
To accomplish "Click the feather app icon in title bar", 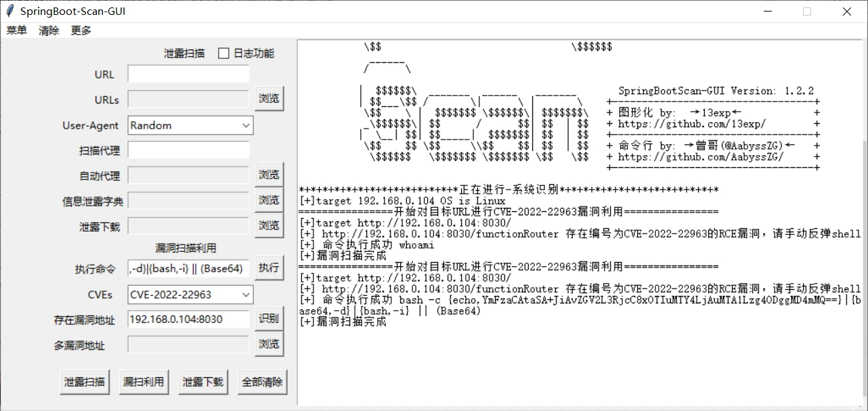I will [10, 12].
